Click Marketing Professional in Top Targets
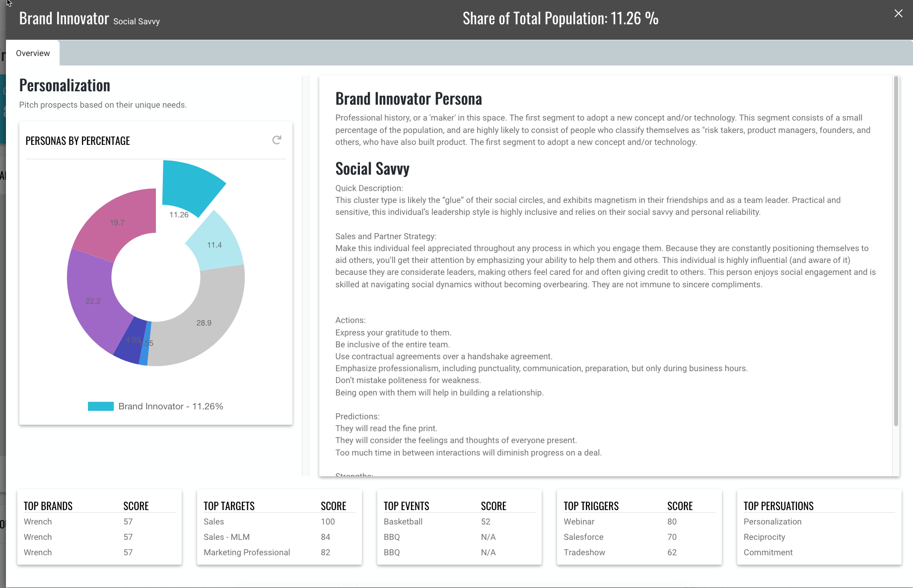Viewport: 913px width, 588px height. point(247,552)
